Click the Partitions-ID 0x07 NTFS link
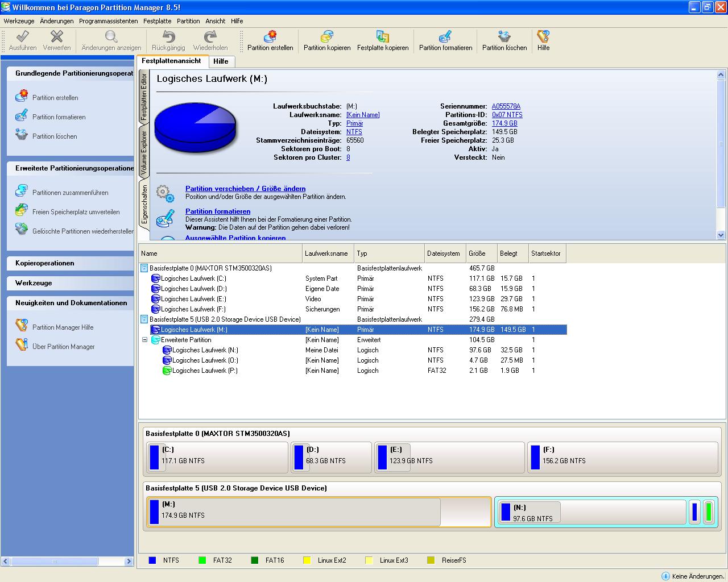Viewport: 728px width, 582px height. (507, 115)
